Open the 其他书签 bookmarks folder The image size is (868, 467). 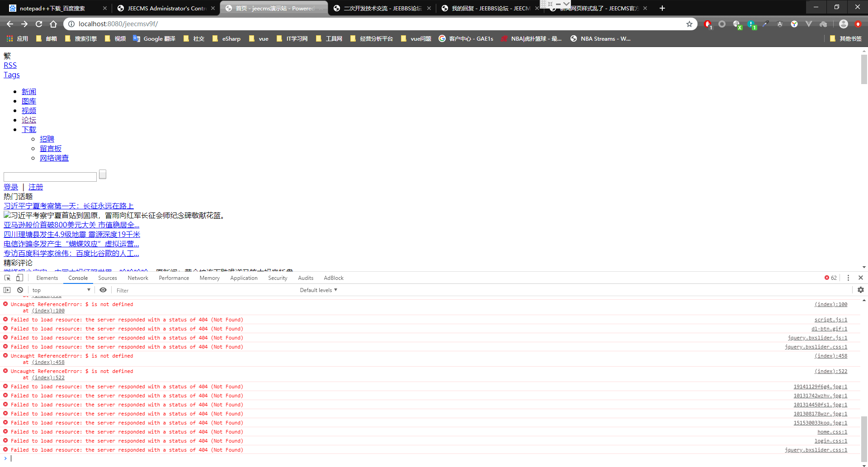coord(846,39)
